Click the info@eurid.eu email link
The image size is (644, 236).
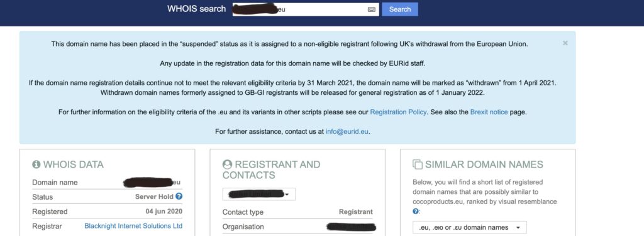[347, 132]
